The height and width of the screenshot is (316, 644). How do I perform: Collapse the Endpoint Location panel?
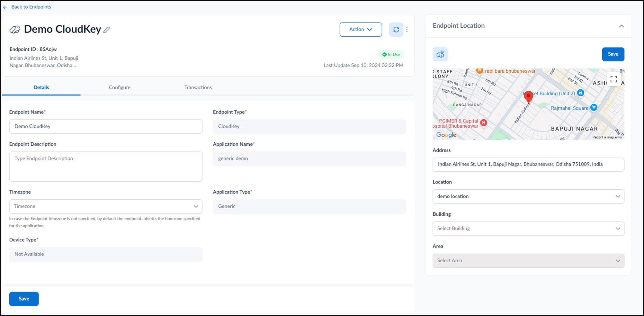coord(622,26)
